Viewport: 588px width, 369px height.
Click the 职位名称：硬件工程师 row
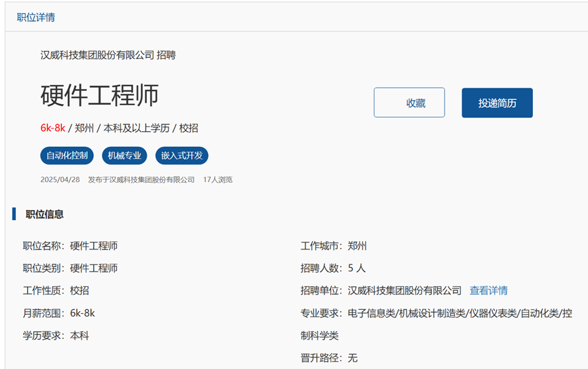tap(70, 246)
